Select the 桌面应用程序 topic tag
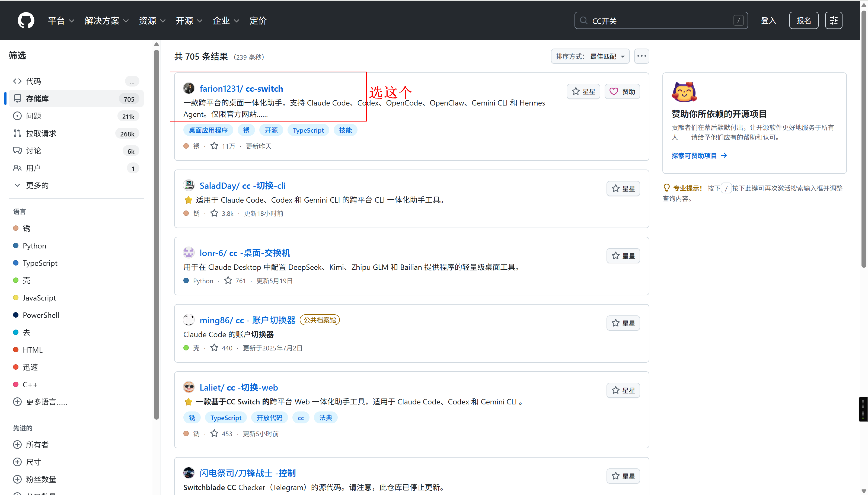Screen dimensions: 868x495 point(208,130)
